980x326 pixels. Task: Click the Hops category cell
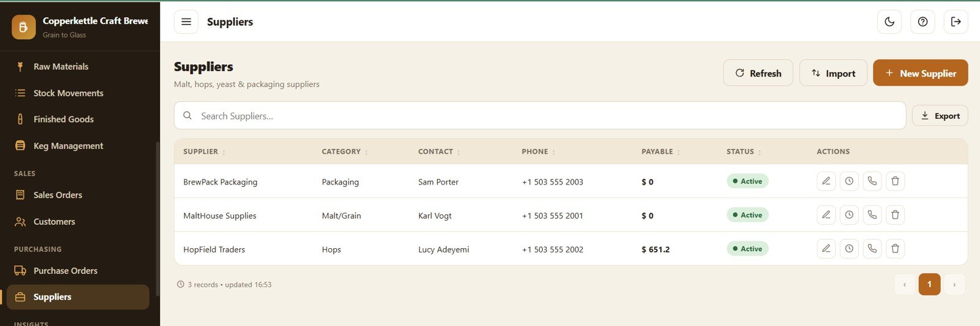[331, 249]
